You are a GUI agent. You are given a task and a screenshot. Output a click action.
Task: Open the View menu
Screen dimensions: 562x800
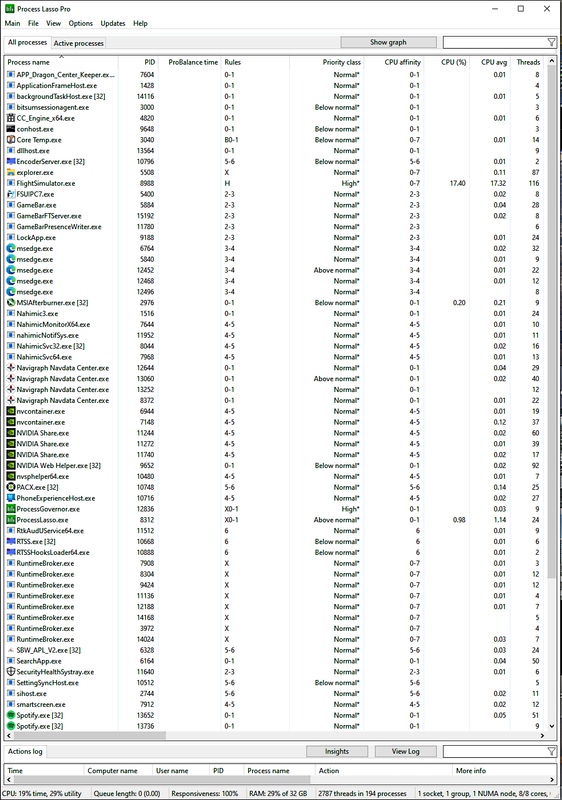(x=54, y=23)
